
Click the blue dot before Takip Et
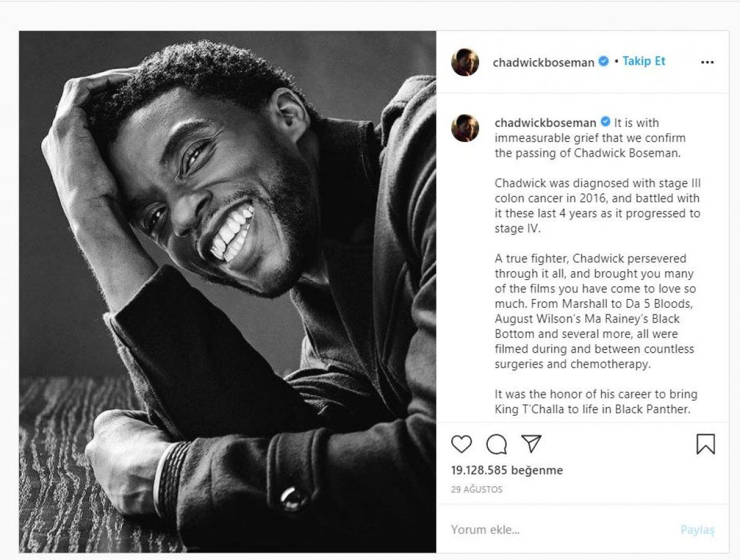616,62
